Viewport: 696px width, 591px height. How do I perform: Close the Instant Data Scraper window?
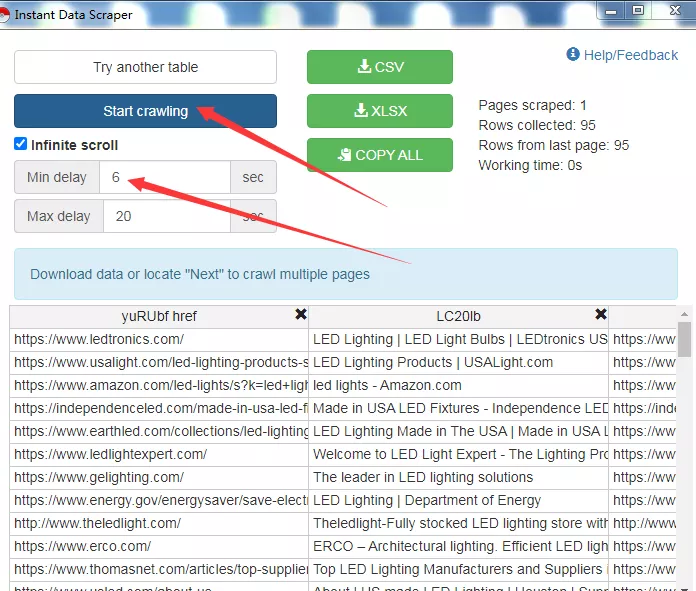(x=675, y=11)
